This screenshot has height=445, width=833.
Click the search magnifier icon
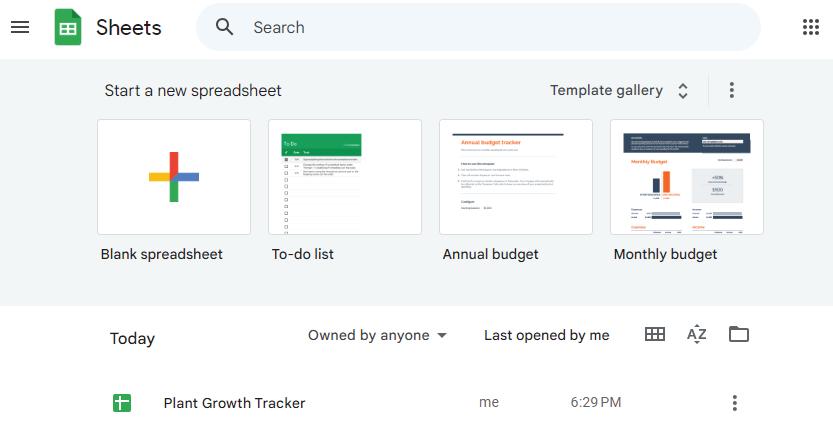click(225, 27)
